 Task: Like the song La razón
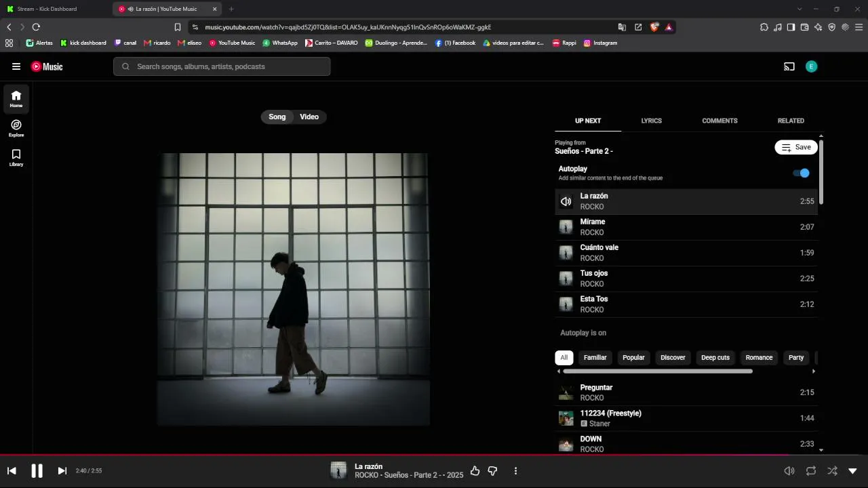tap(475, 471)
